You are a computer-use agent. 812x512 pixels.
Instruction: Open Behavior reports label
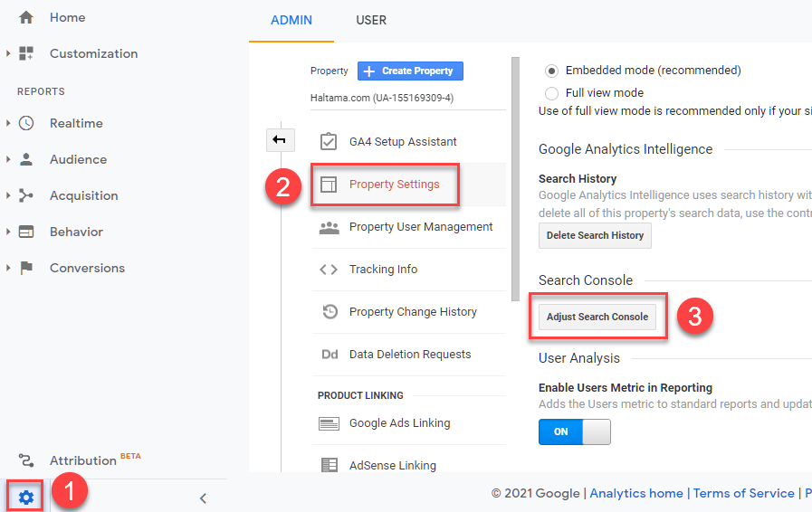pos(76,232)
